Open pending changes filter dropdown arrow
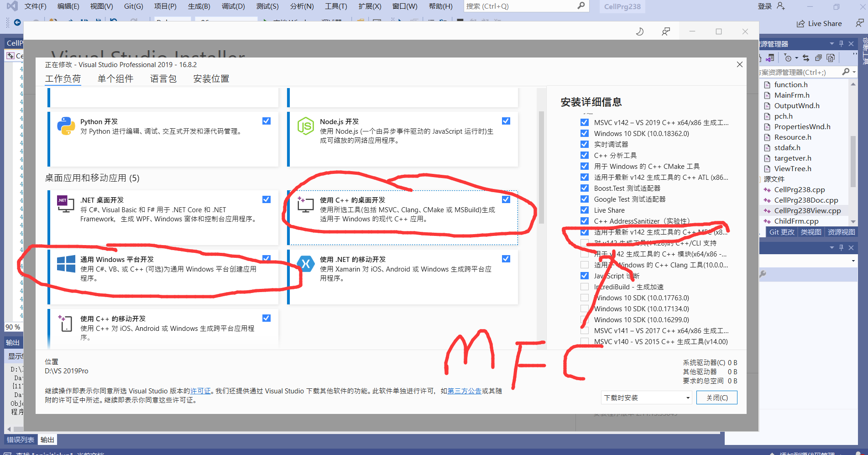The height and width of the screenshot is (455, 868). [x=797, y=58]
